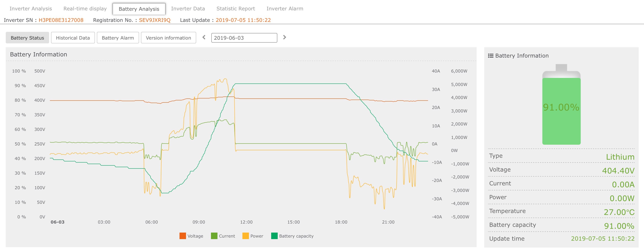644x251 pixels.
Task: Click the next day arrow
Action: pyautogui.click(x=284, y=38)
